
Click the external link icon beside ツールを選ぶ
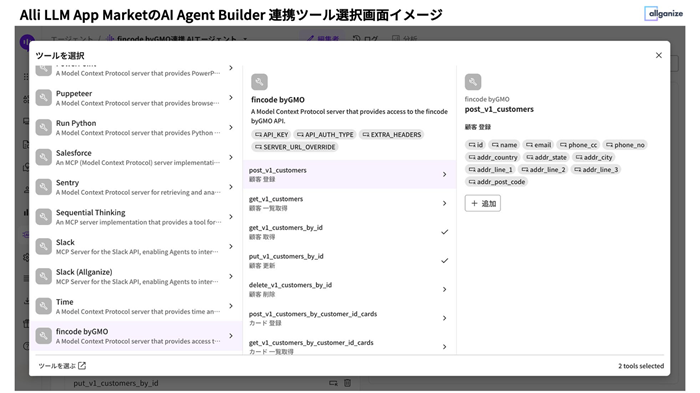82,366
